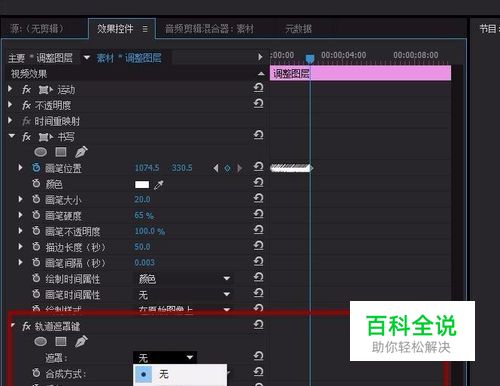The width and height of the screenshot is (500, 386).
Task: Create ellipse mask under 书写
Action: 41,152
